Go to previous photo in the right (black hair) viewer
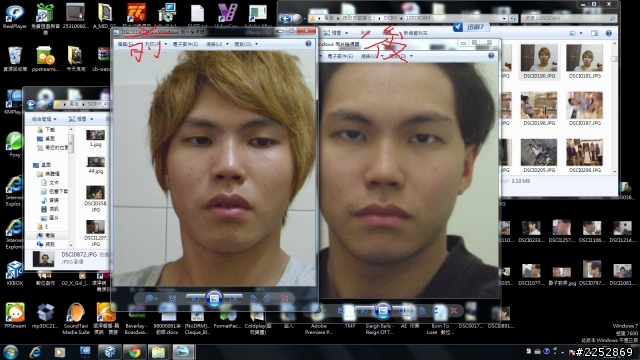 click(364, 311)
